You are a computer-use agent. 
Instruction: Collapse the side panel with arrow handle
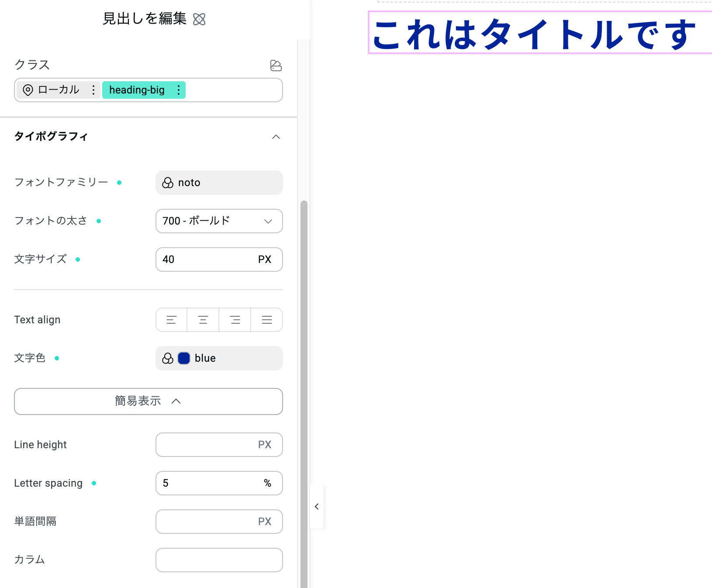(x=317, y=506)
